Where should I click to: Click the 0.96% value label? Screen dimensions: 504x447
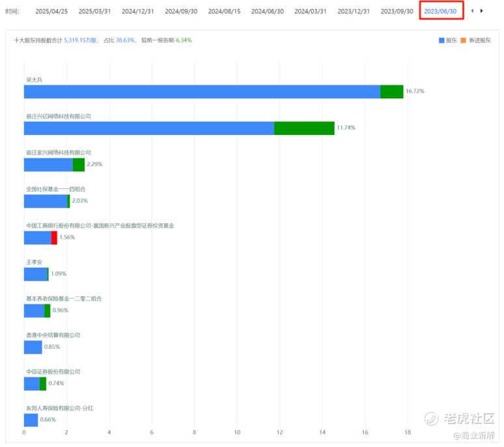pyautogui.click(x=60, y=310)
